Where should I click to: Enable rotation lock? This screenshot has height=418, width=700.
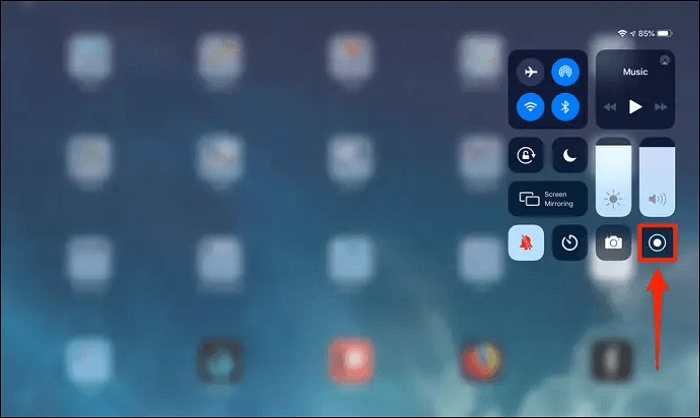(526, 155)
